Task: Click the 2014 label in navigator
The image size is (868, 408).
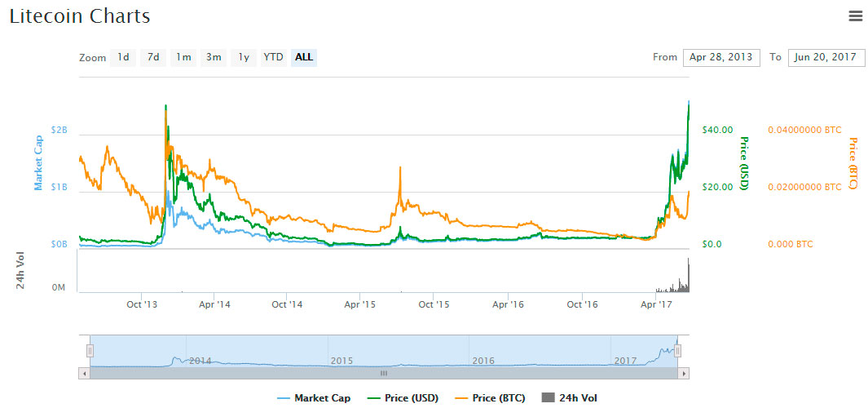Action: 200,361
